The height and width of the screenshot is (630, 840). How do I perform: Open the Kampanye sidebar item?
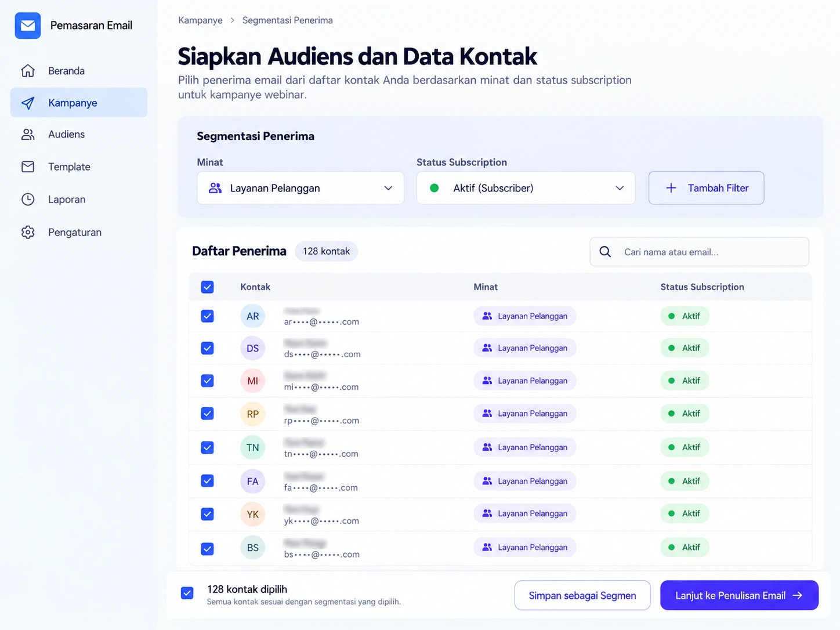point(79,103)
